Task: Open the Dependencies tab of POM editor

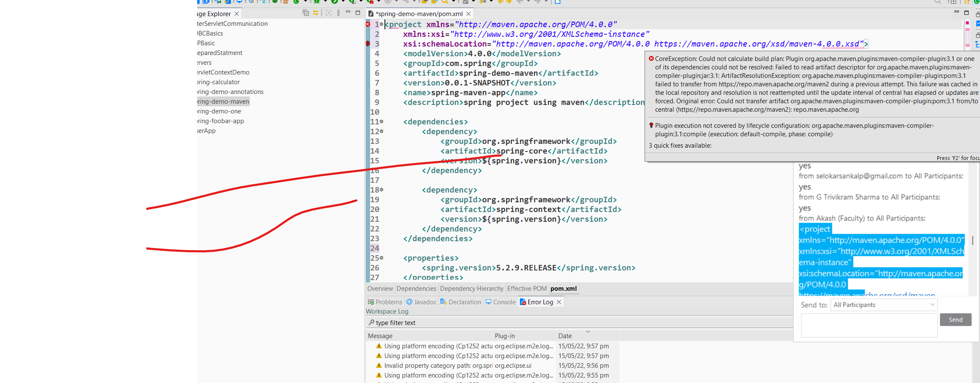Action: coord(416,289)
